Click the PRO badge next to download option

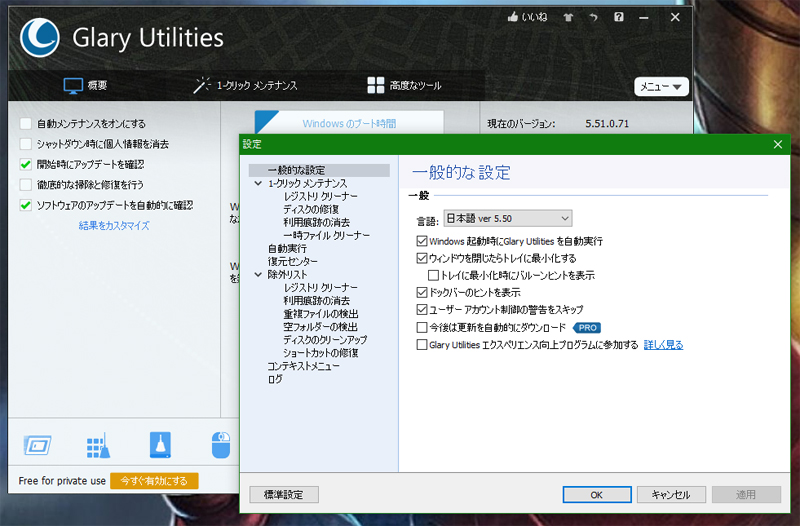587,328
